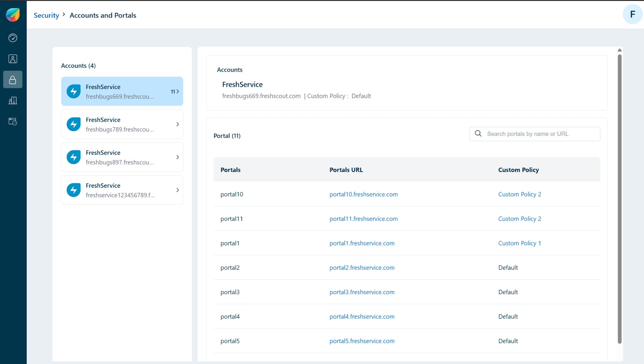Viewport: 644px width, 364px height.
Task: Click the portal4 name cell
Action: point(230,316)
